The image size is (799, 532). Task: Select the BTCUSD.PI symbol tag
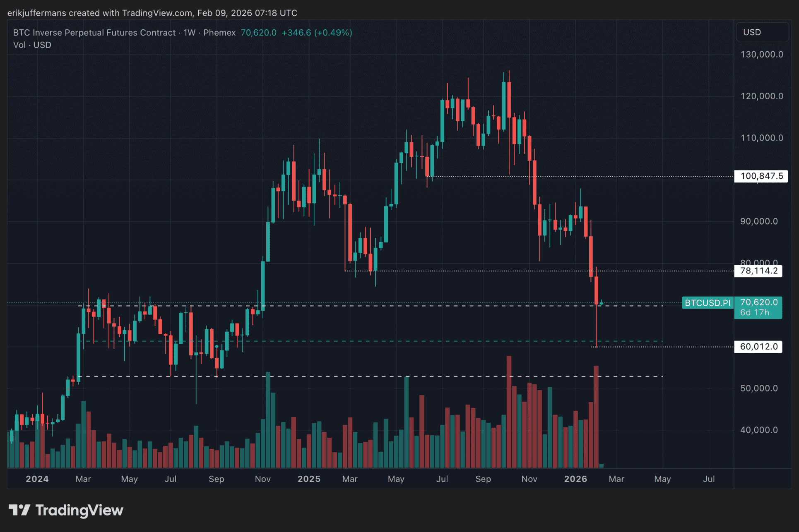707,303
